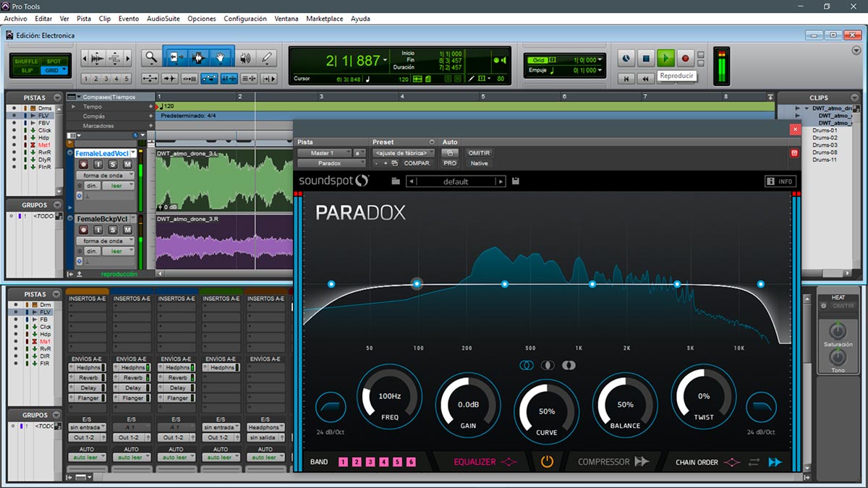The height and width of the screenshot is (488, 868).
Task: Open the Pista menu
Action: pos(84,19)
